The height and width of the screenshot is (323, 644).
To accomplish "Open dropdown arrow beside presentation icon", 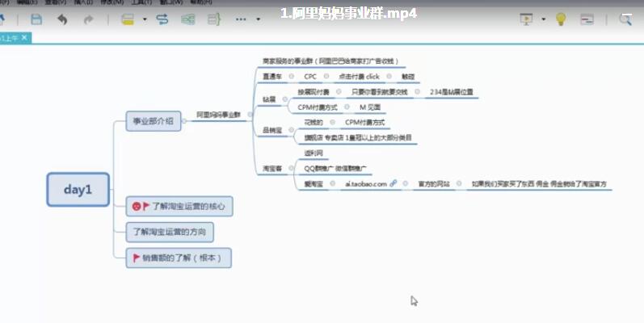I will (543, 19).
